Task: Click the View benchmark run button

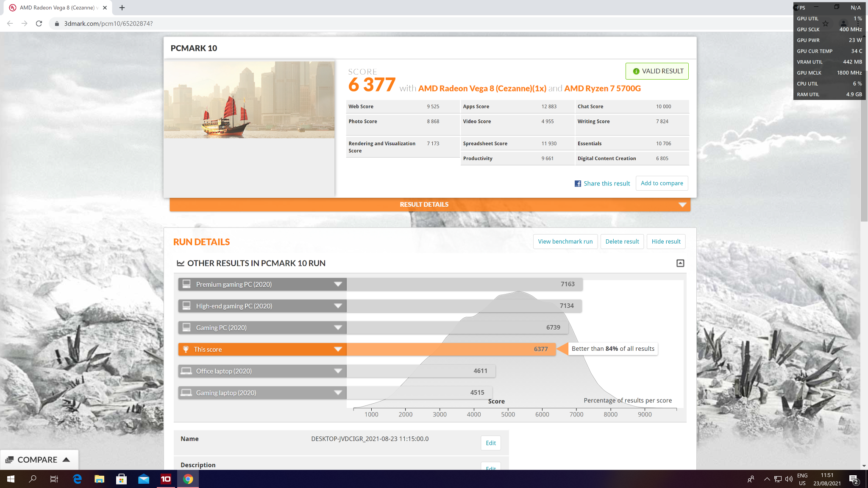Action: tap(565, 241)
